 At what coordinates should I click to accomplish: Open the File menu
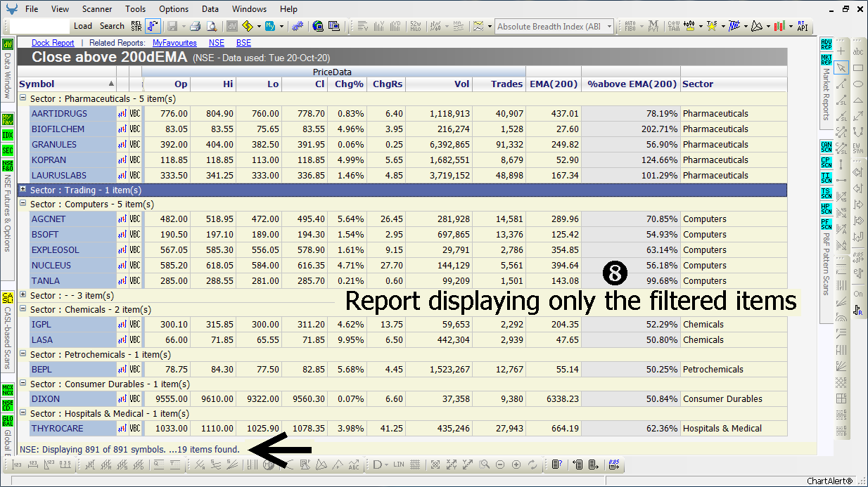point(32,9)
